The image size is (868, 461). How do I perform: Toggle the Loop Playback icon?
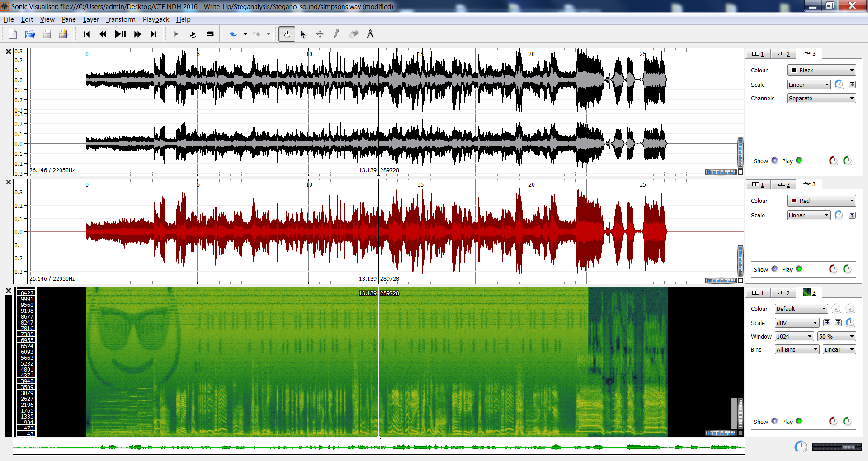[x=193, y=34]
